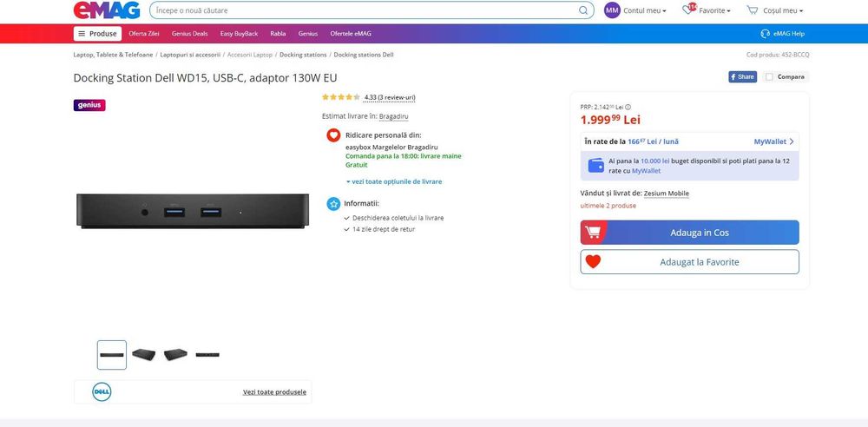The height and width of the screenshot is (427, 868).
Task: Click the main product image
Action: (192, 211)
